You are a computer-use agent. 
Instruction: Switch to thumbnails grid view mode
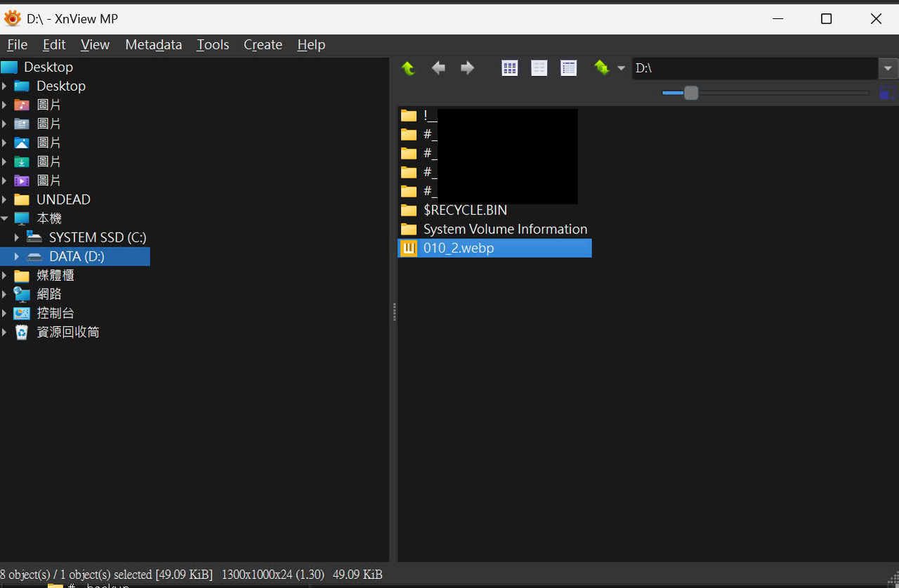pos(510,68)
